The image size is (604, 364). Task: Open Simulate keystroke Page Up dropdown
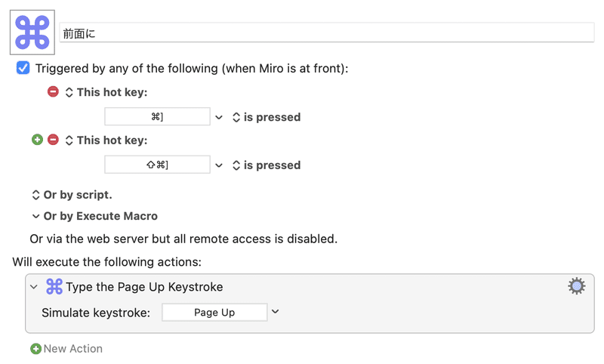(275, 312)
